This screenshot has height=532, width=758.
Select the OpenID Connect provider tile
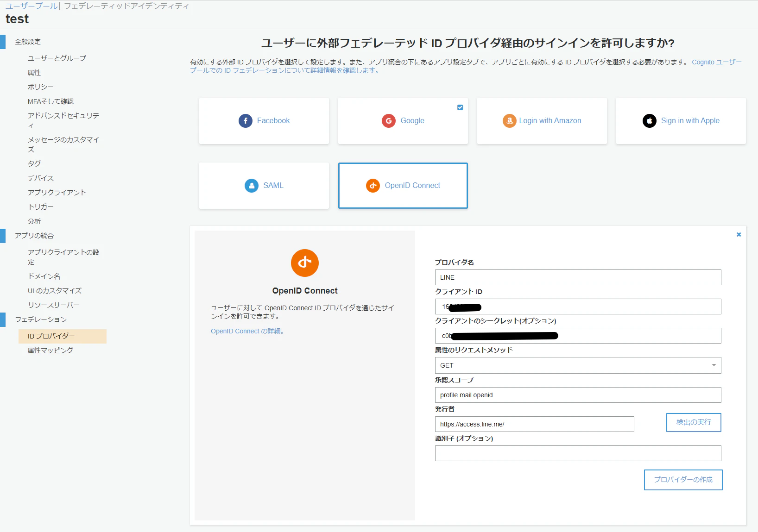pos(403,186)
